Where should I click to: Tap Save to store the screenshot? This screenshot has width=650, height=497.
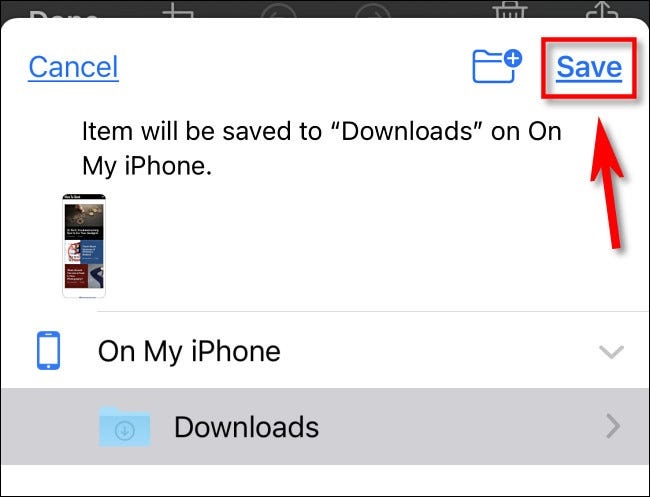point(589,67)
